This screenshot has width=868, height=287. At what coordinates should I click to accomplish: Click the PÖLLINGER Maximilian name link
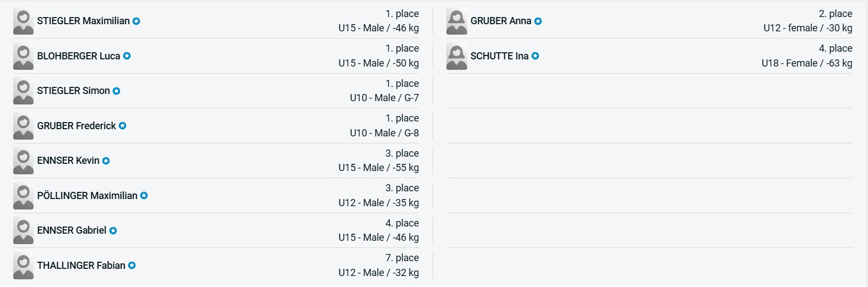click(x=87, y=196)
